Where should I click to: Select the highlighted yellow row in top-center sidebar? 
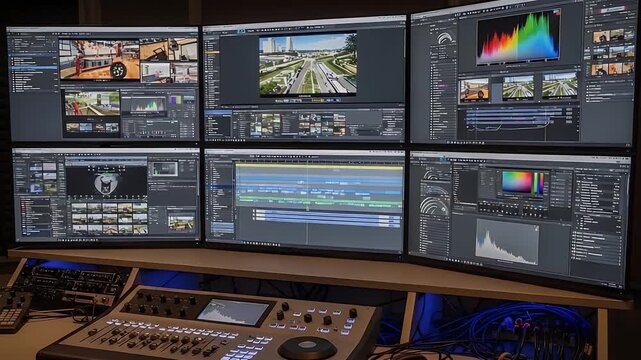pos(212,52)
